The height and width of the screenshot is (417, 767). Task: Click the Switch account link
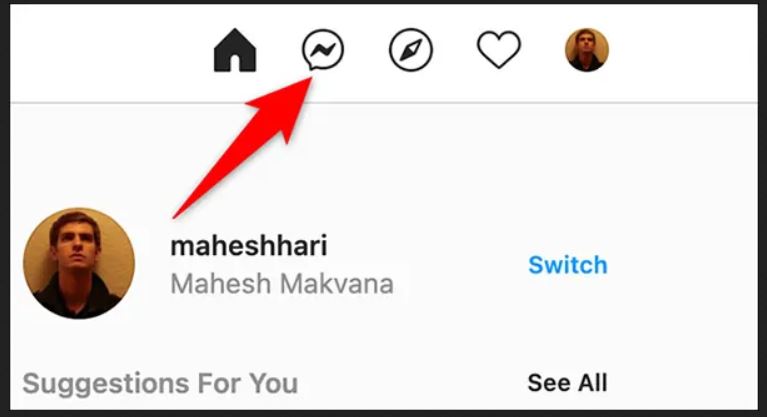(x=568, y=265)
